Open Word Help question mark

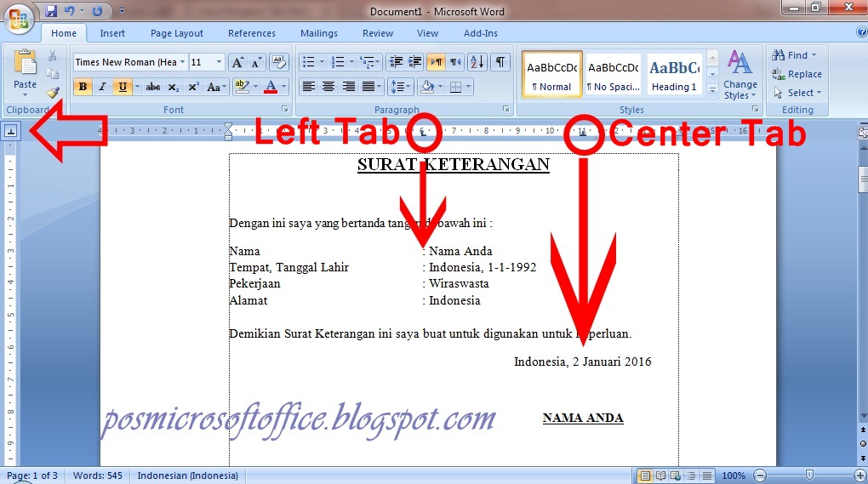[861, 32]
